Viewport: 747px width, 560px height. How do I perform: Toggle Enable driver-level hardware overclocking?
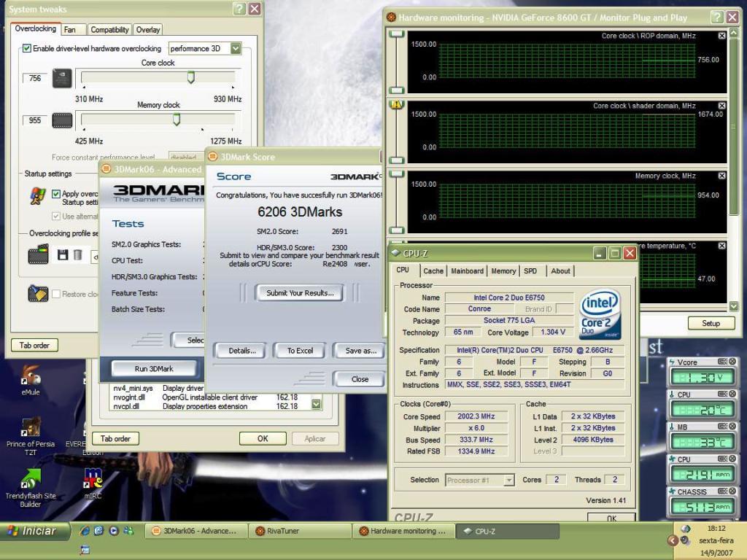coord(27,49)
